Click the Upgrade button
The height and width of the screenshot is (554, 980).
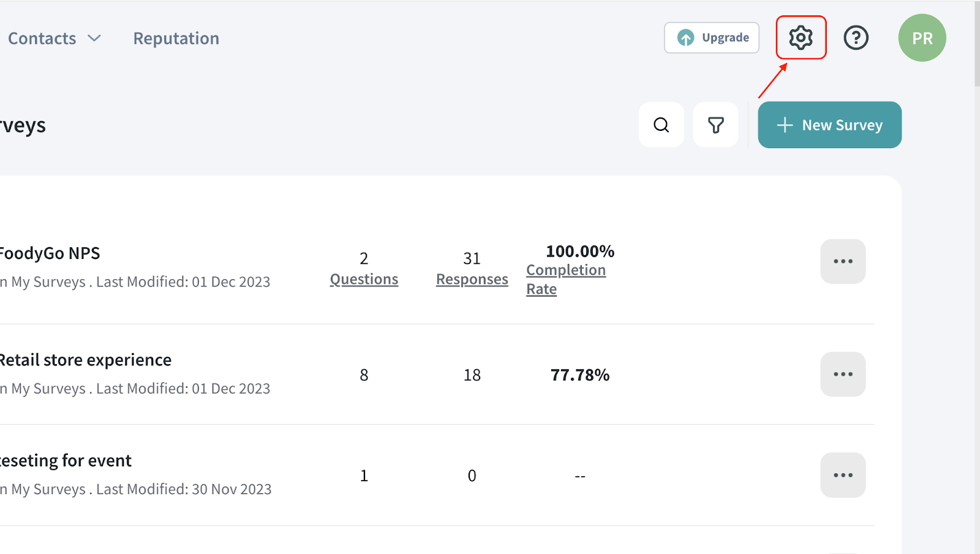coord(712,38)
